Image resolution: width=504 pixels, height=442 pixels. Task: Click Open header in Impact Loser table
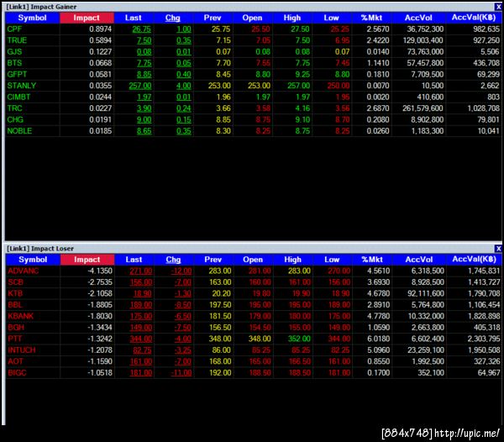pyautogui.click(x=254, y=260)
